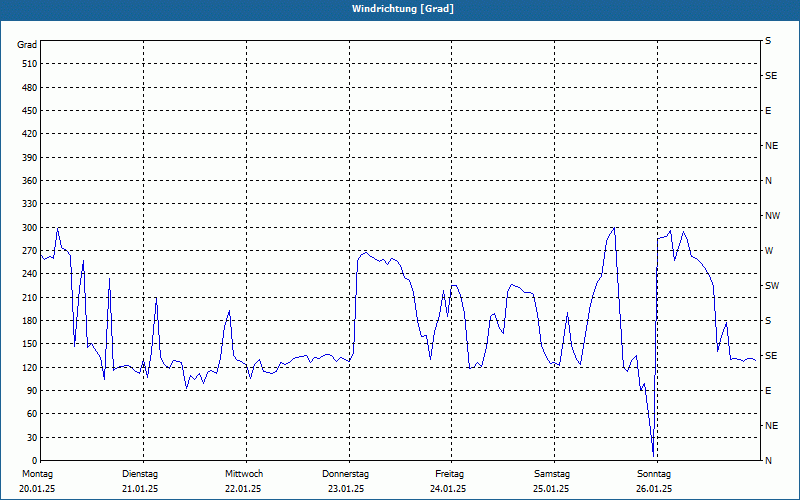Click the 300 y-axis value
800x500 pixels.
[x=30, y=228]
